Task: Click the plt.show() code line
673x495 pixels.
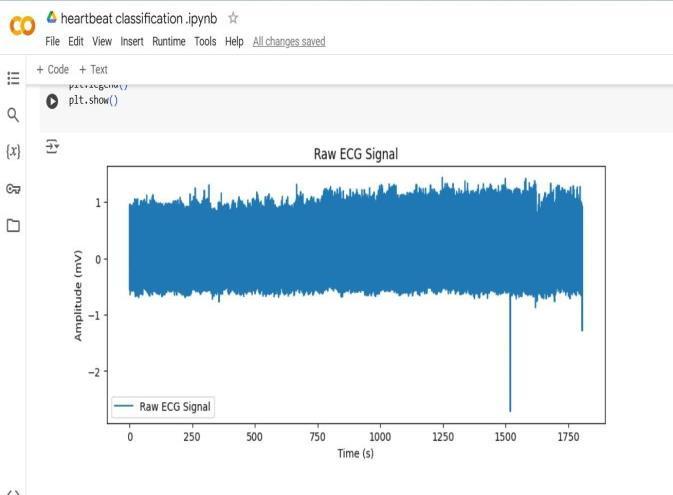Action: click(x=93, y=100)
